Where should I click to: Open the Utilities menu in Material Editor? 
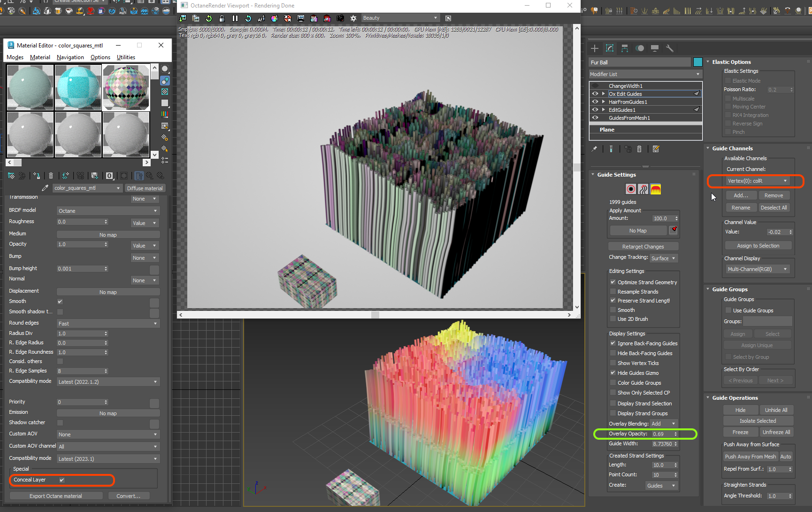(x=126, y=57)
